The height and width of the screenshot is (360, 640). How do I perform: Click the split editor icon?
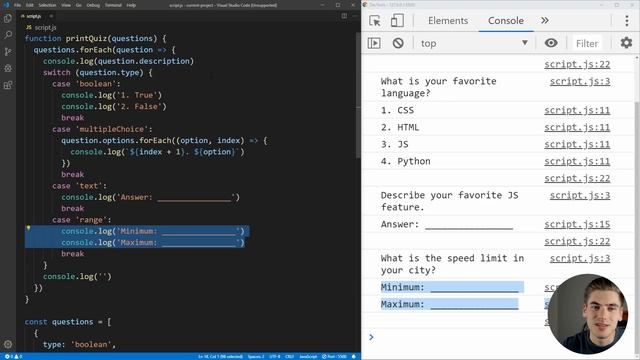[x=344, y=16]
